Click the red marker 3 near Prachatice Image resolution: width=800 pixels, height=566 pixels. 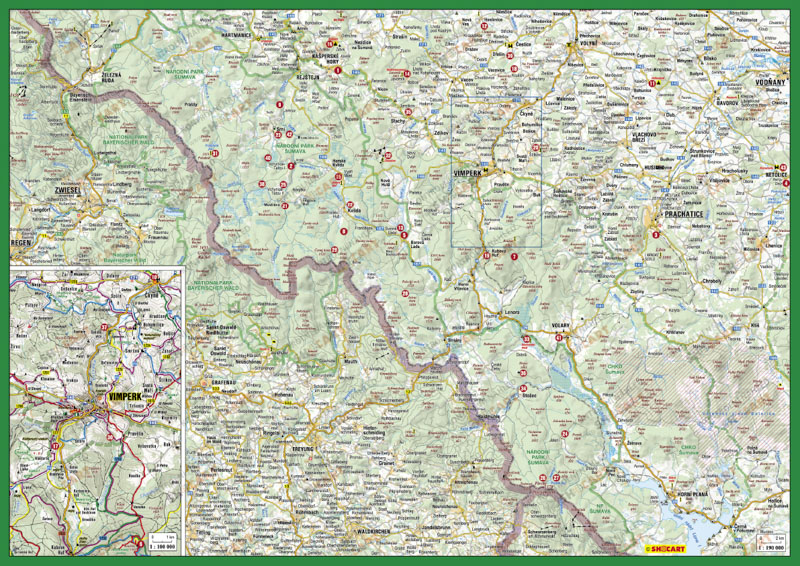pos(656,235)
